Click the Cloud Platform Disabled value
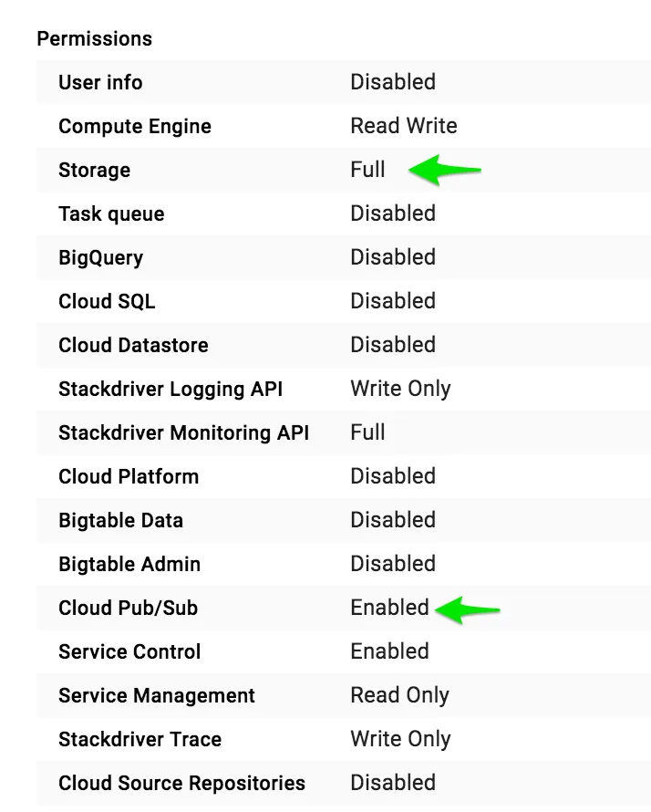 tap(393, 476)
